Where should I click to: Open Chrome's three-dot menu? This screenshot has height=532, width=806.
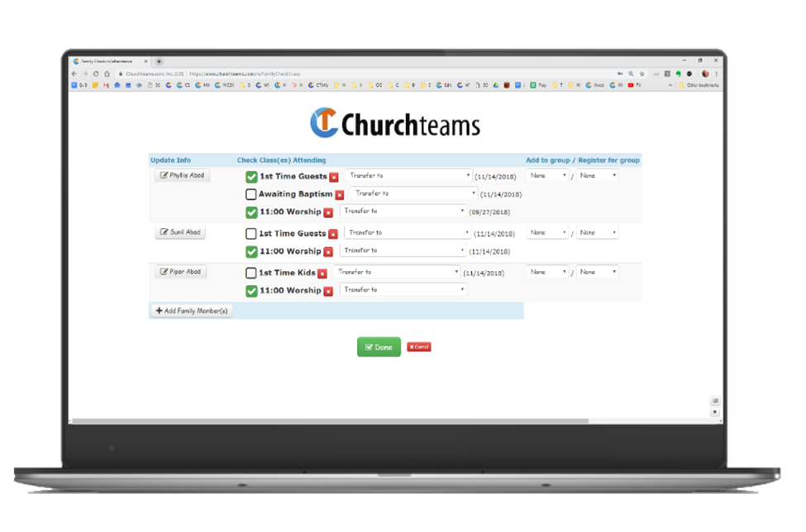coord(716,74)
